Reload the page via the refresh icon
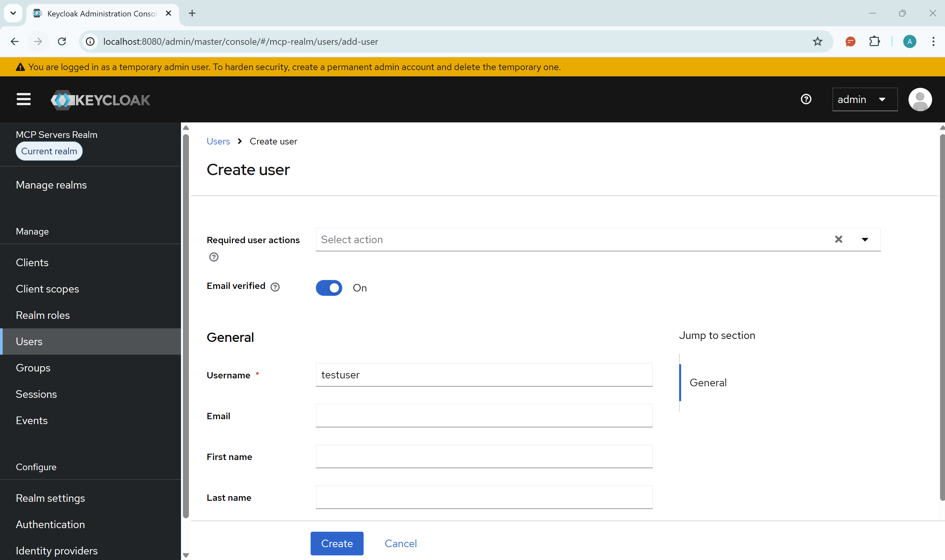Image resolution: width=945 pixels, height=560 pixels. [x=62, y=41]
